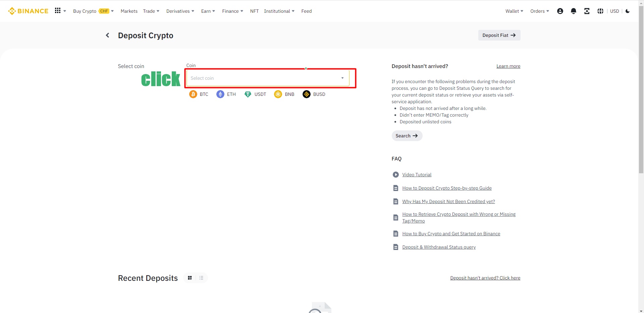Open Retrieve Crypto Deposit with Wrong Tag/Memo link

click(x=459, y=217)
